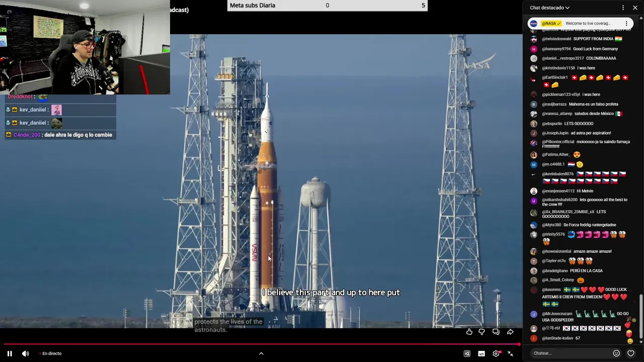Click the chat scrollbar thumb
Viewport: 644px width, 362px height.
(x=641, y=316)
